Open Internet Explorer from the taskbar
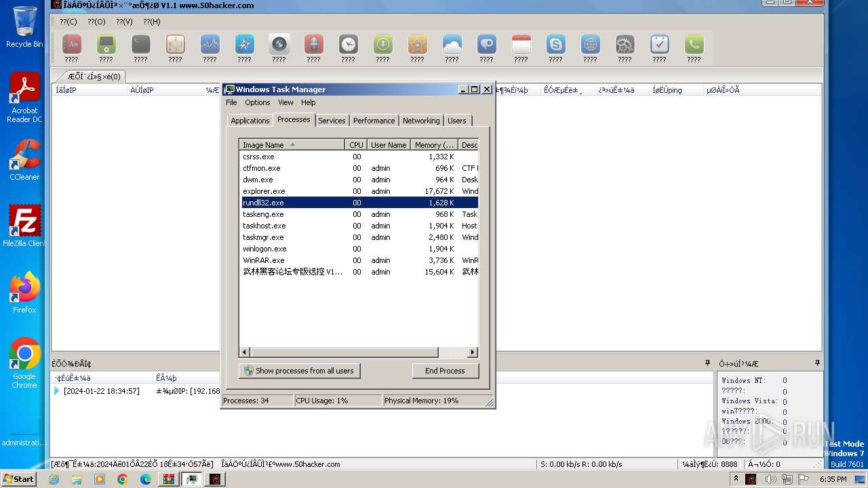868x488 pixels. [x=54, y=479]
